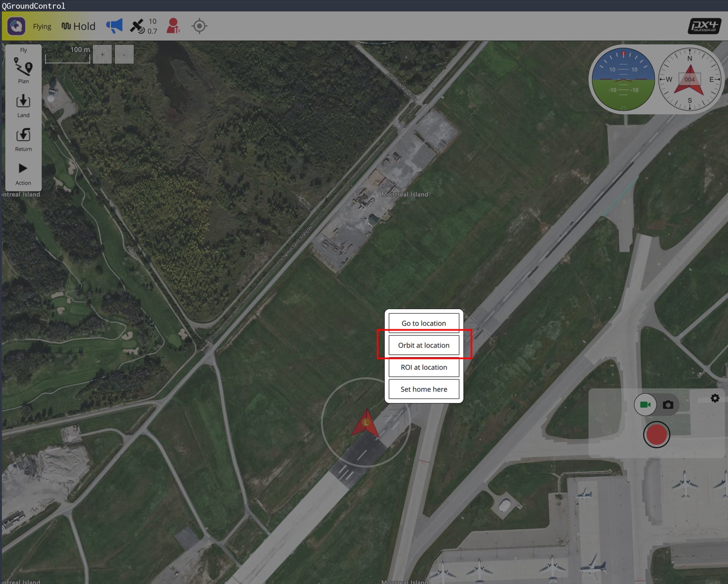Open the vehicle messages megaphone icon
The image size is (728, 584).
pyautogui.click(x=114, y=26)
